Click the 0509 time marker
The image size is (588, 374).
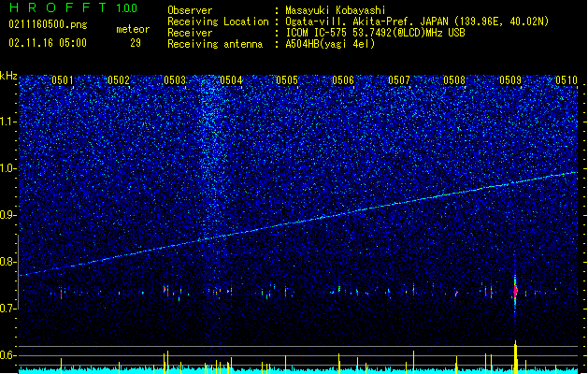510,80
